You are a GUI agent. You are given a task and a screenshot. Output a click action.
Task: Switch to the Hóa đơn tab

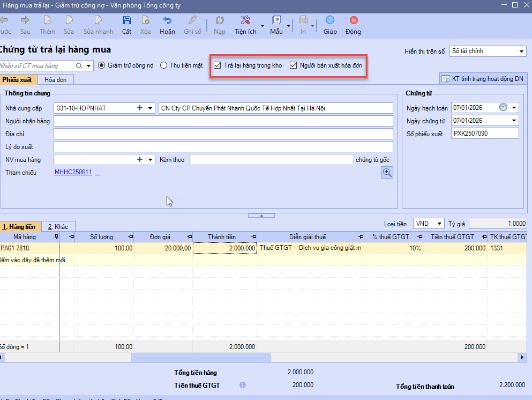click(x=55, y=80)
